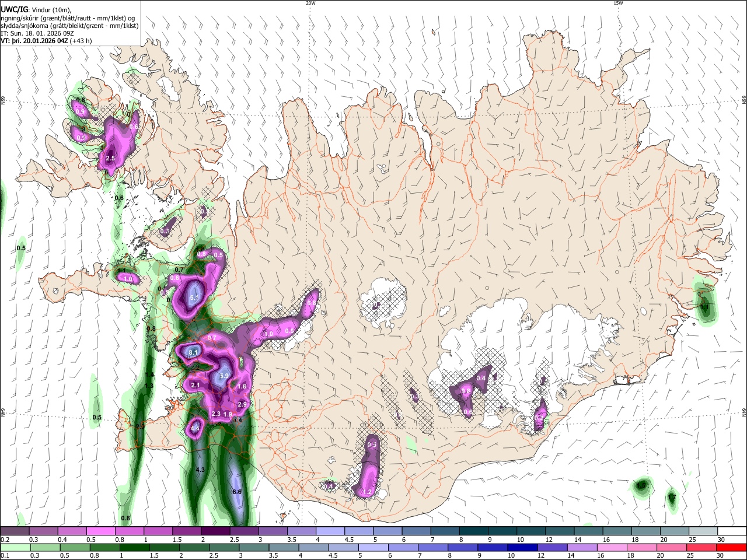
Task: Click the "5.1" snow value on the map
Action: (x=194, y=298)
